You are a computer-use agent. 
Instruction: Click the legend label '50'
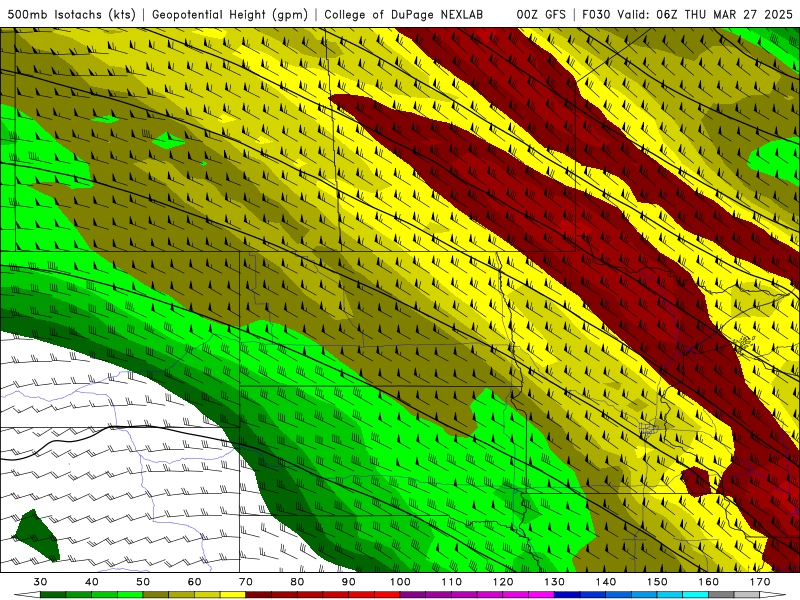point(143,582)
